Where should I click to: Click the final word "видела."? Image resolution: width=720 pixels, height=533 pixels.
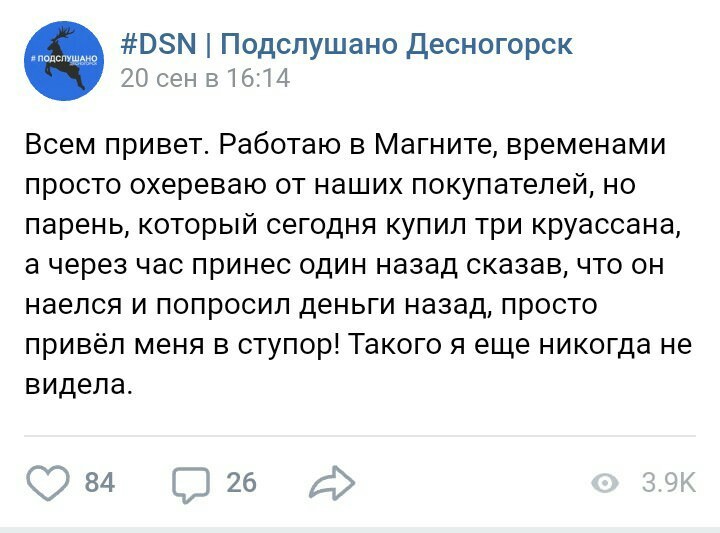point(78,383)
